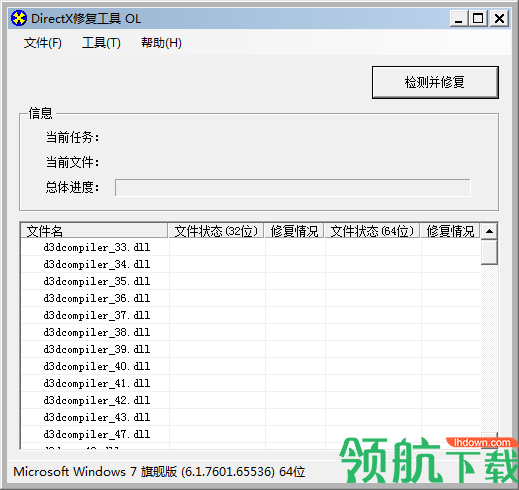This screenshot has width=519, height=490.
Task: Click the 当前任务 label
Action: 72,137
